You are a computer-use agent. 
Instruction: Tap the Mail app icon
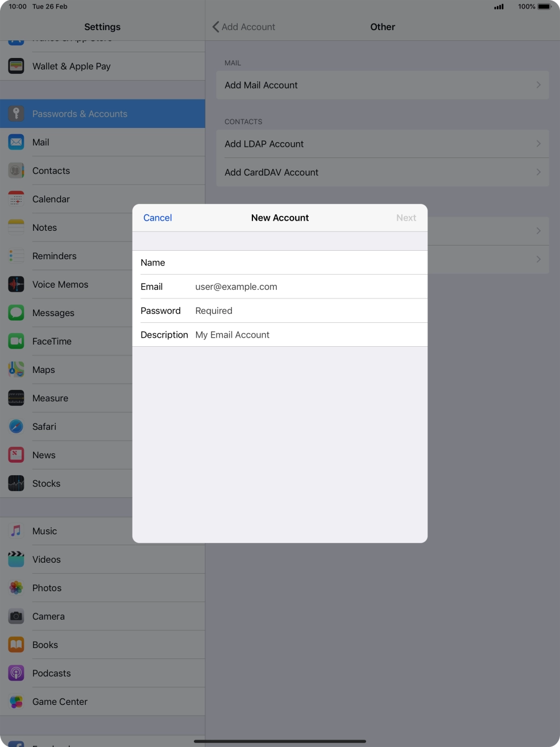(16, 142)
